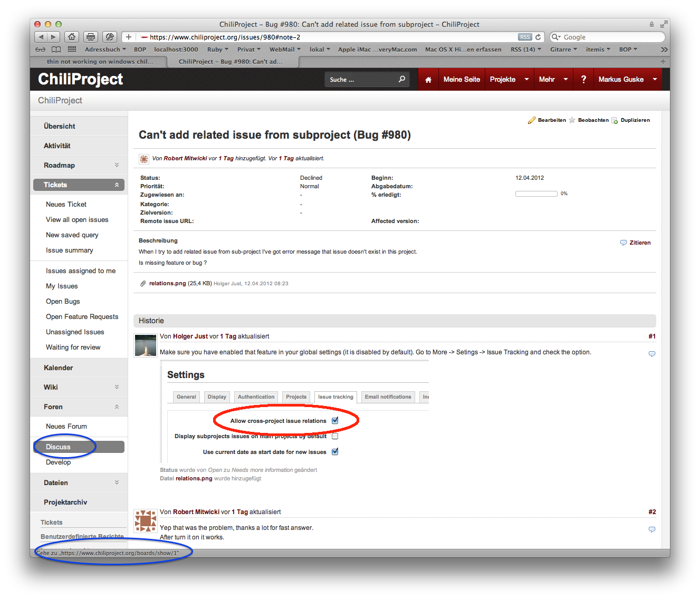
Task: Show more bookmarks double-arrow icon
Action: [664, 50]
